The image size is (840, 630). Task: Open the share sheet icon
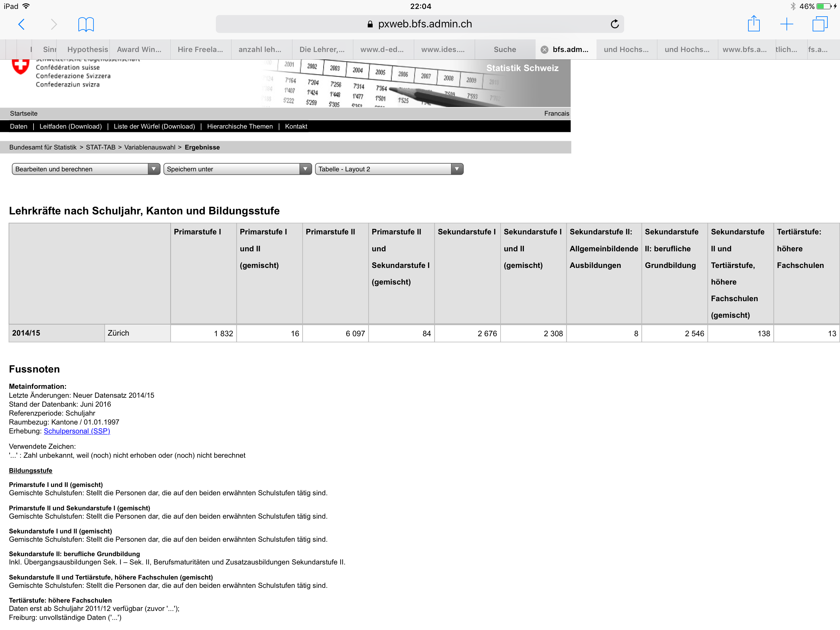click(753, 24)
